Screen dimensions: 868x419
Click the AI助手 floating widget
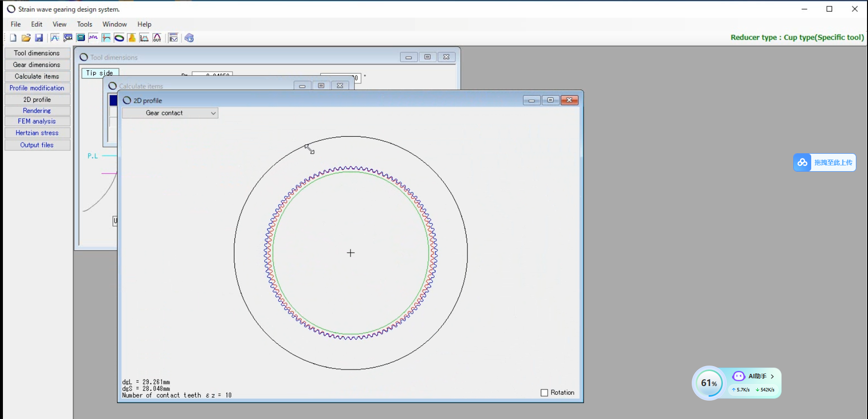754,376
